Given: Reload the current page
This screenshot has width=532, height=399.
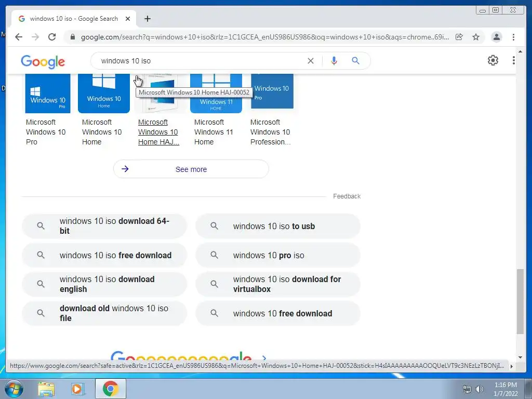Looking at the screenshot, I should [x=52, y=37].
